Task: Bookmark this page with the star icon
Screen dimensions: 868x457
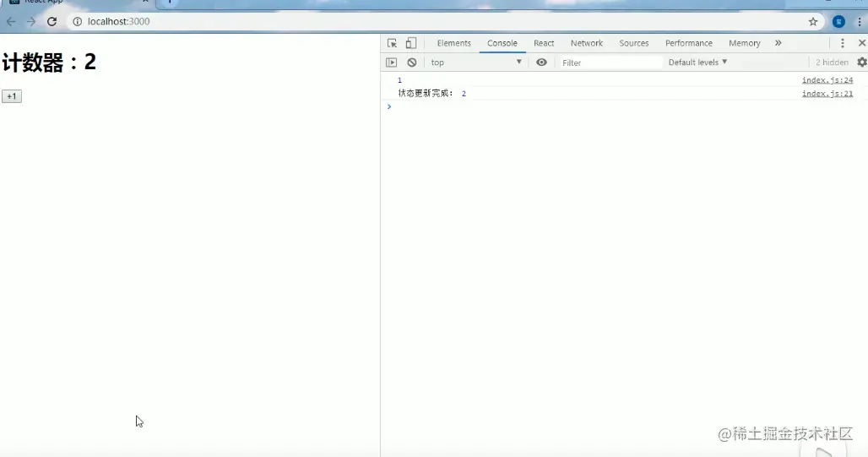Action: tap(812, 22)
